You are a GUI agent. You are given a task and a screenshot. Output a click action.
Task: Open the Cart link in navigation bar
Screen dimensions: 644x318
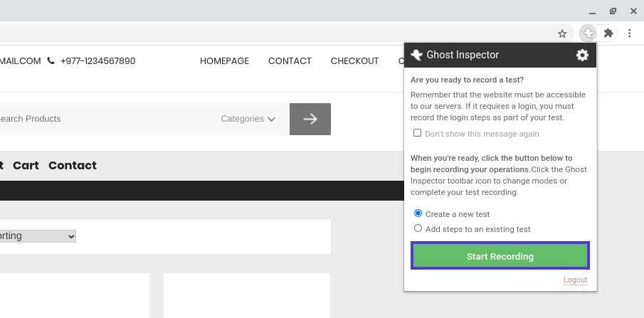[26, 165]
